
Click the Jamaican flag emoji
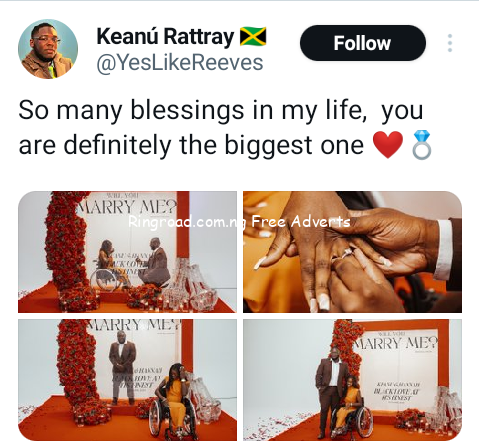click(253, 36)
